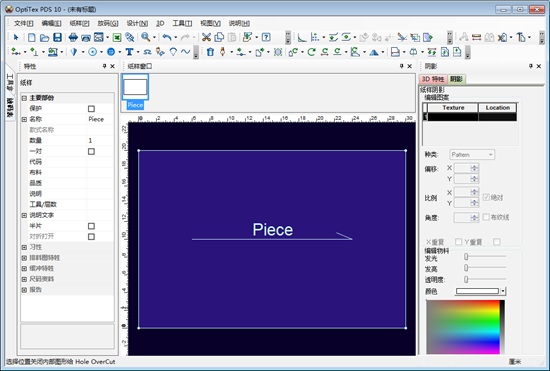Select the circle tool icon
The image size is (550, 371).
pyautogui.click(x=93, y=52)
